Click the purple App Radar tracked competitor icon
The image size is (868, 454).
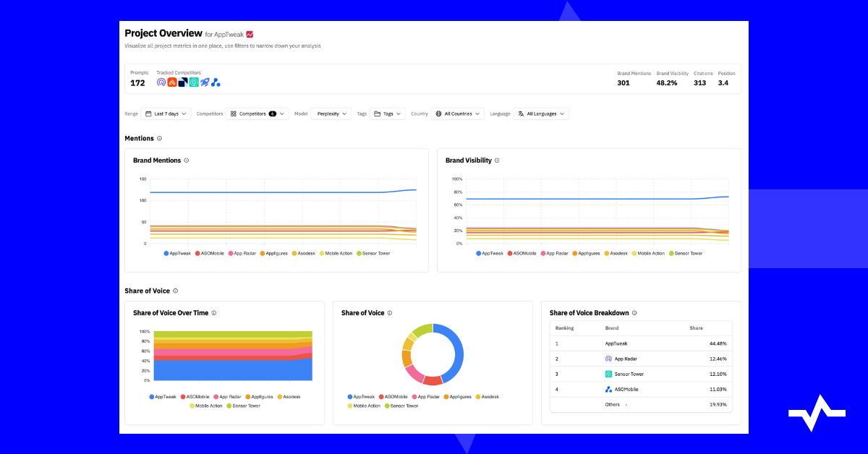pos(161,82)
